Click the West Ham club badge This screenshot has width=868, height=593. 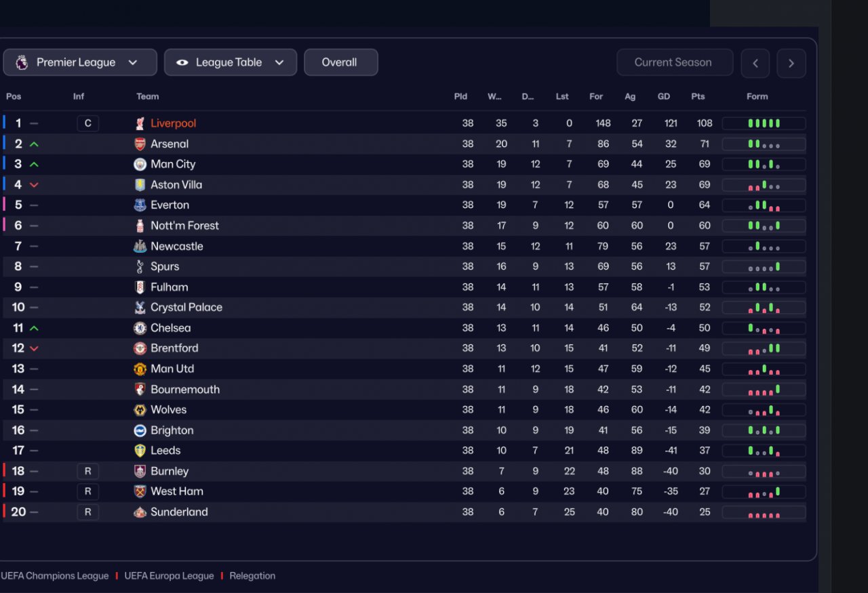(140, 491)
